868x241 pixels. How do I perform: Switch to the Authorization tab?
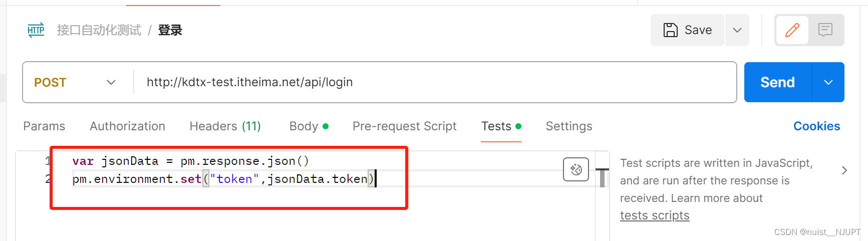point(127,126)
